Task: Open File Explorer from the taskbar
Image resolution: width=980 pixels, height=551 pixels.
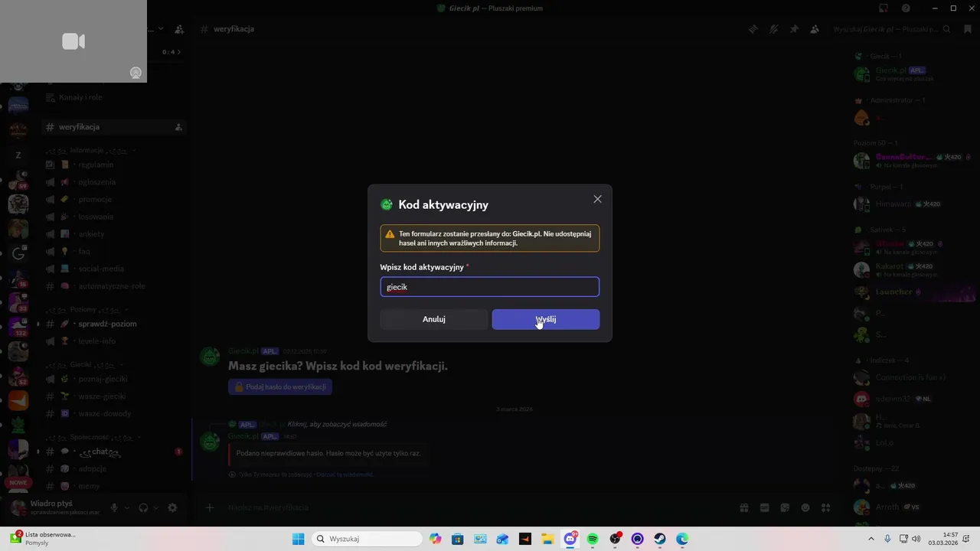Action: pyautogui.click(x=547, y=539)
